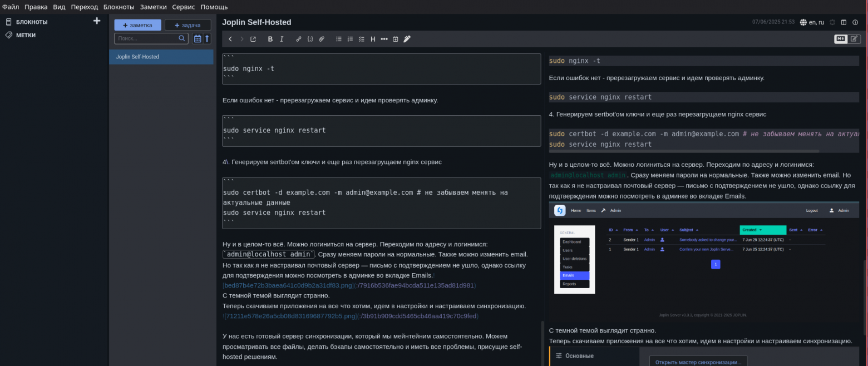Image resolution: width=868 pixels, height=366 pixels.
Task: Click the `admin@localhost admin` inline code in editor
Action: click(269, 254)
